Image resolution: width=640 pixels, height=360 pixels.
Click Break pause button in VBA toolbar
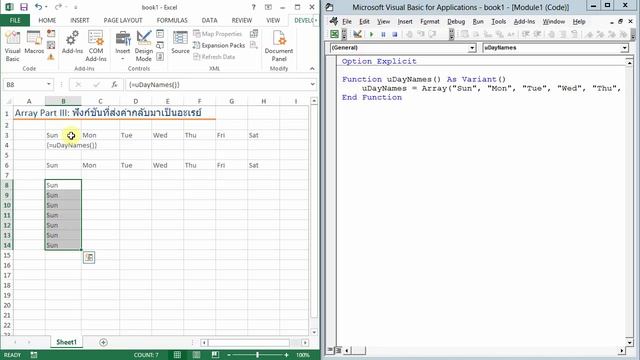point(383,35)
